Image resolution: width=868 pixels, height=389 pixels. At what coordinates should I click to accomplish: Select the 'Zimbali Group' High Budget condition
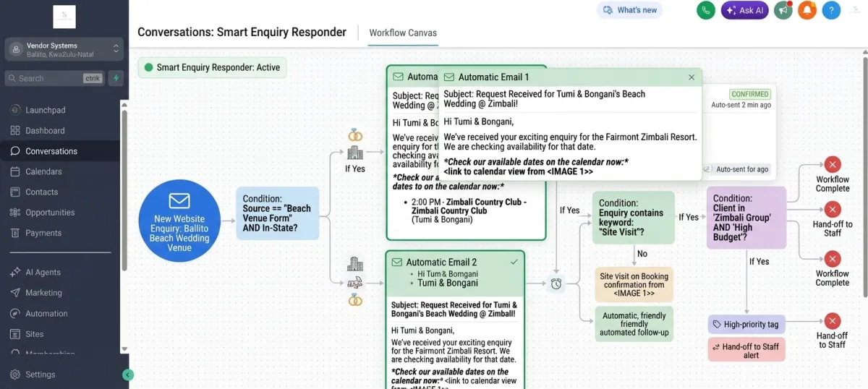pos(746,218)
